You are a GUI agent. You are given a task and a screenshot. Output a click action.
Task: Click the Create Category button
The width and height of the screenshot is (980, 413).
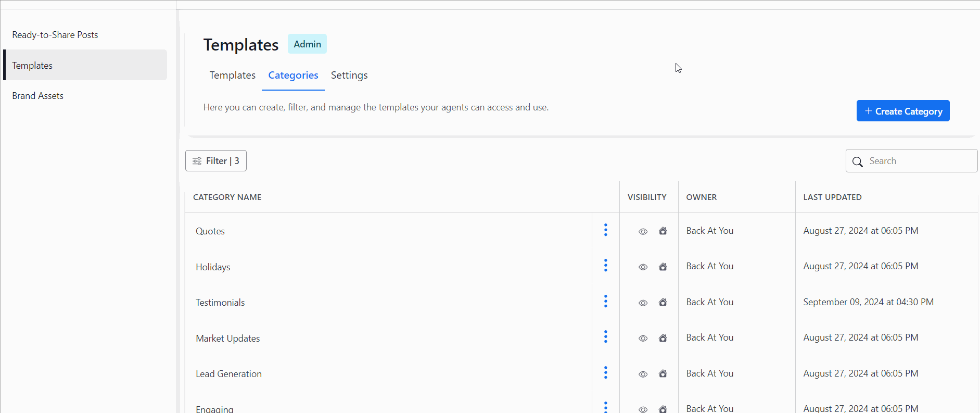tap(903, 111)
